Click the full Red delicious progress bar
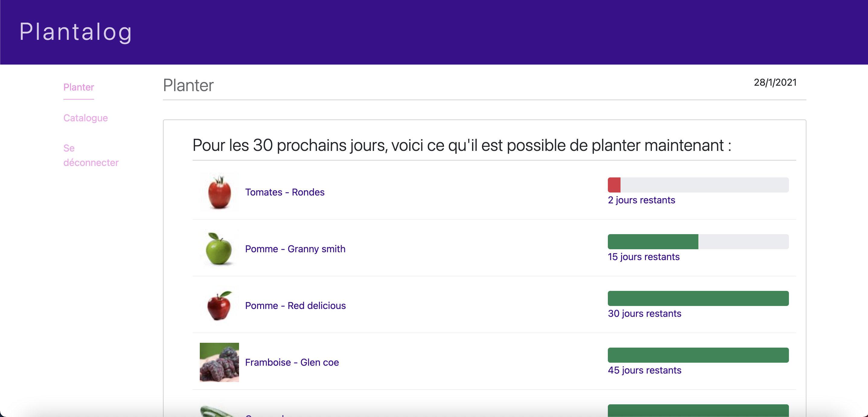 698,298
